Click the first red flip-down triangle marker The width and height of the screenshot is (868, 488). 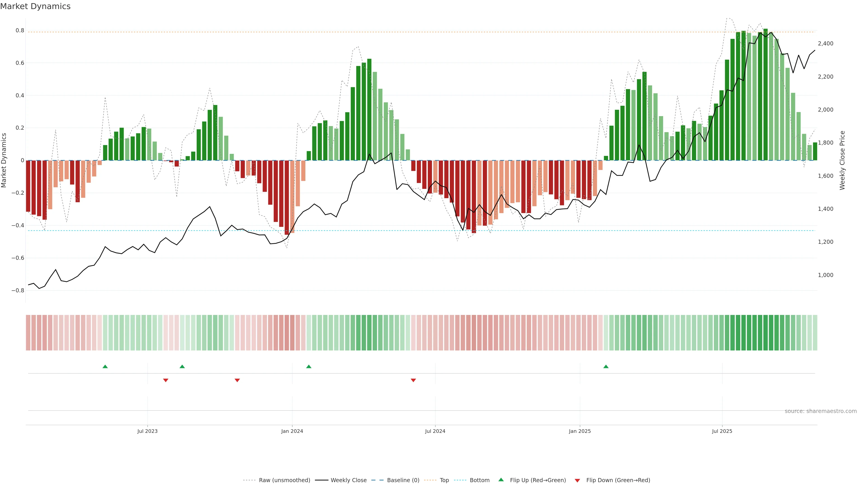165,380
